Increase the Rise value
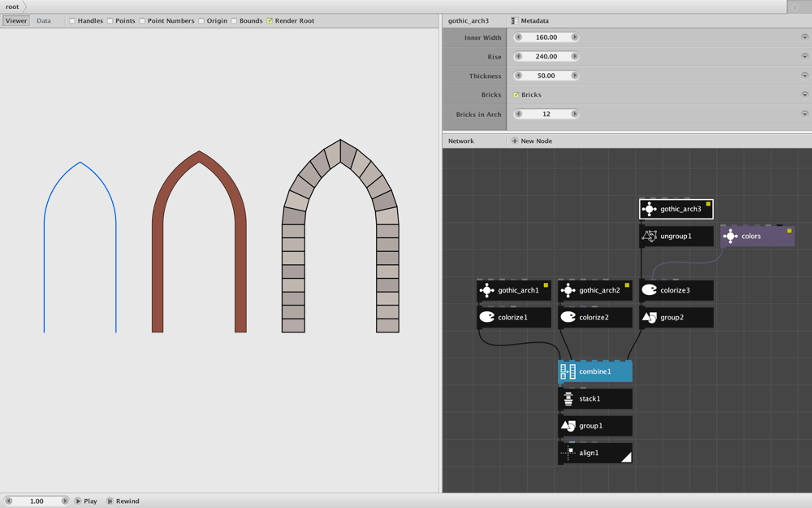The width and height of the screenshot is (812, 508). click(x=574, y=57)
